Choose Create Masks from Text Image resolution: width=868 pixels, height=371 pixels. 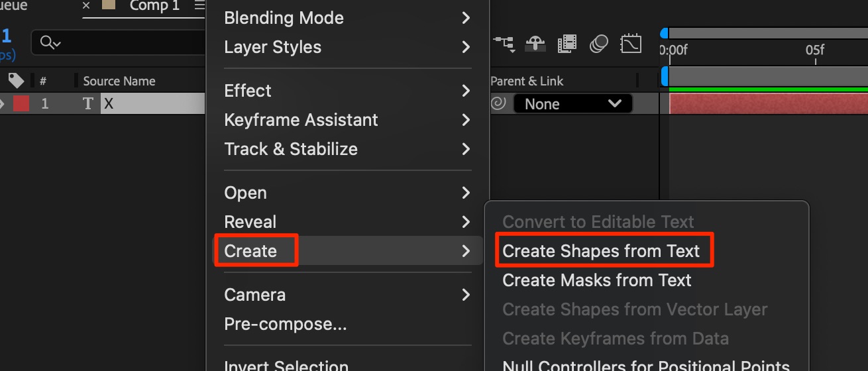(596, 280)
